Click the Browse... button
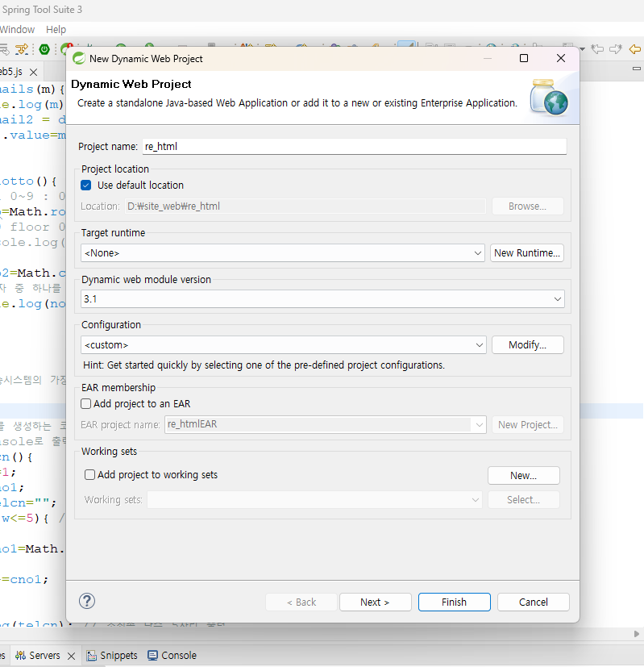644x667 pixels. tap(527, 206)
